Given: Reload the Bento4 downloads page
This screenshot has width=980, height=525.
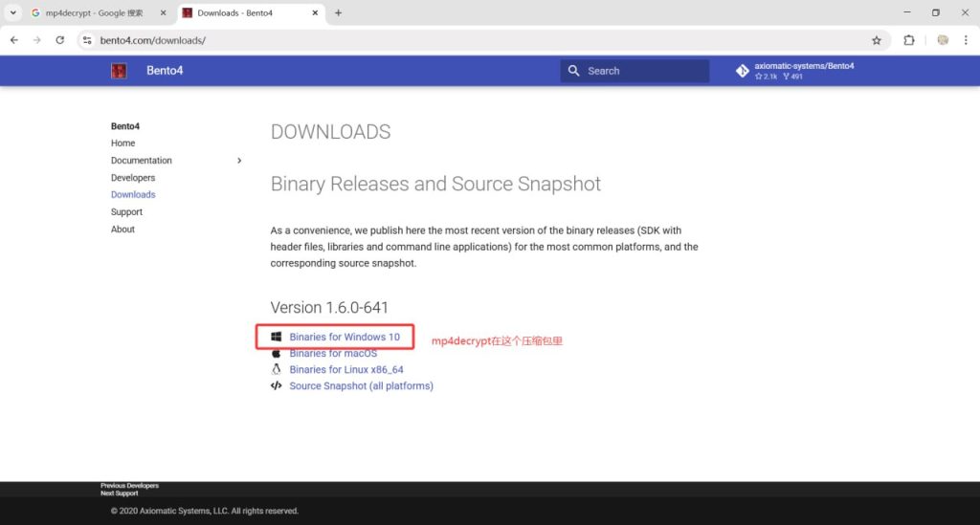Looking at the screenshot, I should coord(60,40).
